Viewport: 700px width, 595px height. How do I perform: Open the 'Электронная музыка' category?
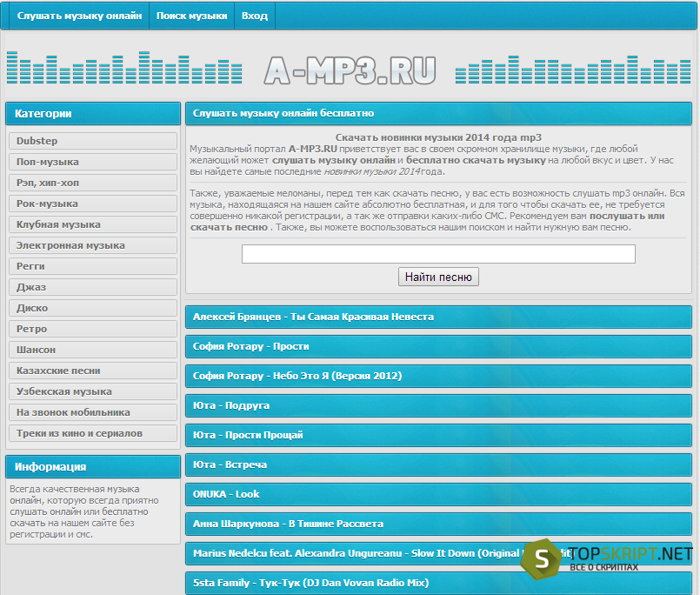coord(93,245)
